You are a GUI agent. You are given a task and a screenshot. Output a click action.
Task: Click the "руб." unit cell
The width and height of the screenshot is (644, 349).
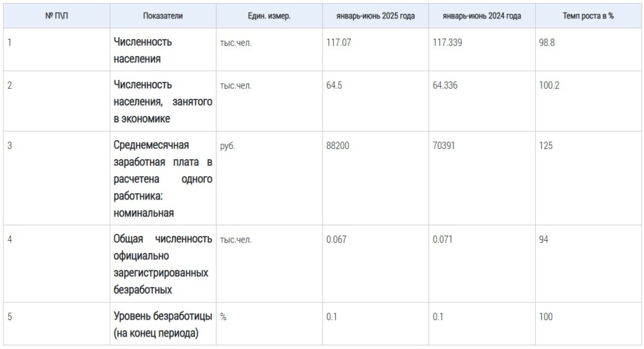tap(228, 146)
